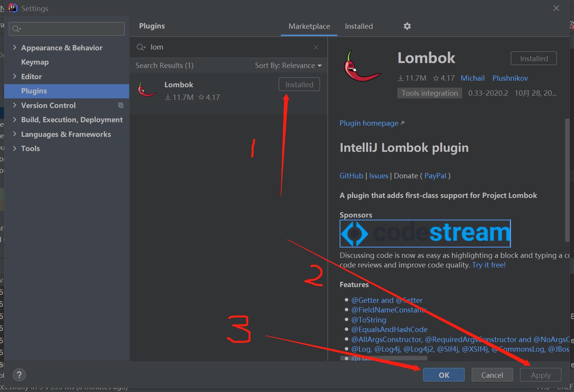Click the IntelliJ logo in the Settings title bar
The height and width of the screenshot is (392, 574).
[x=13, y=8]
